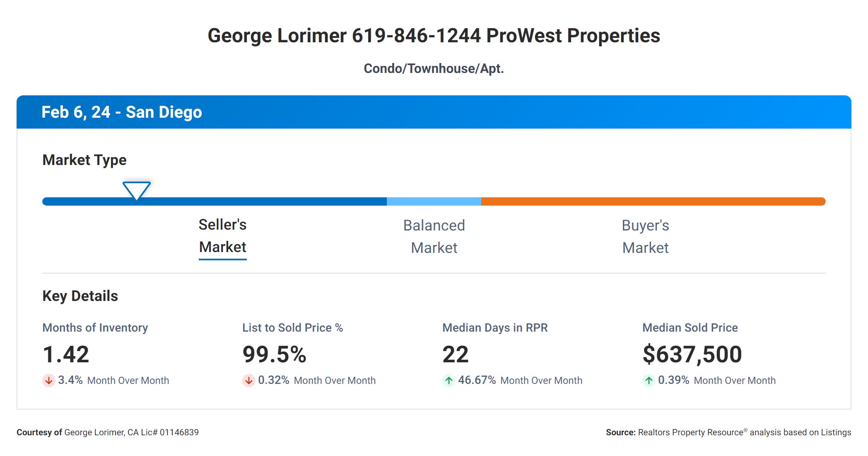This screenshot has width=868, height=456.
Task: Select the Buyer's Market label
Action: tap(645, 237)
